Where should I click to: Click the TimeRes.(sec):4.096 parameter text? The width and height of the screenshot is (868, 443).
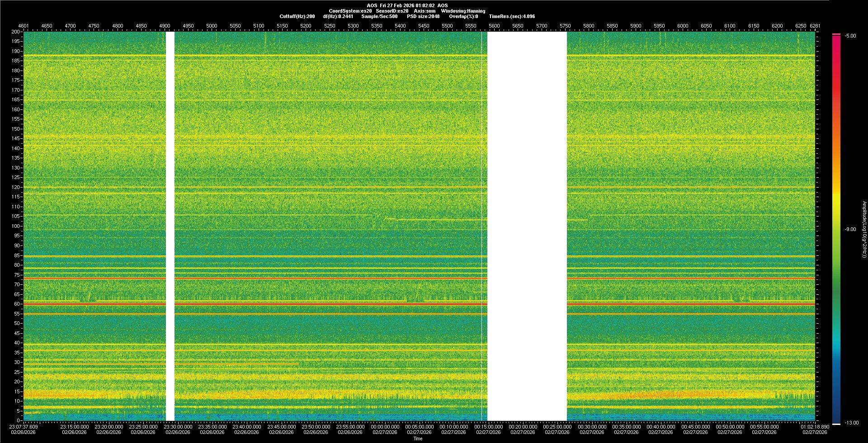point(512,16)
